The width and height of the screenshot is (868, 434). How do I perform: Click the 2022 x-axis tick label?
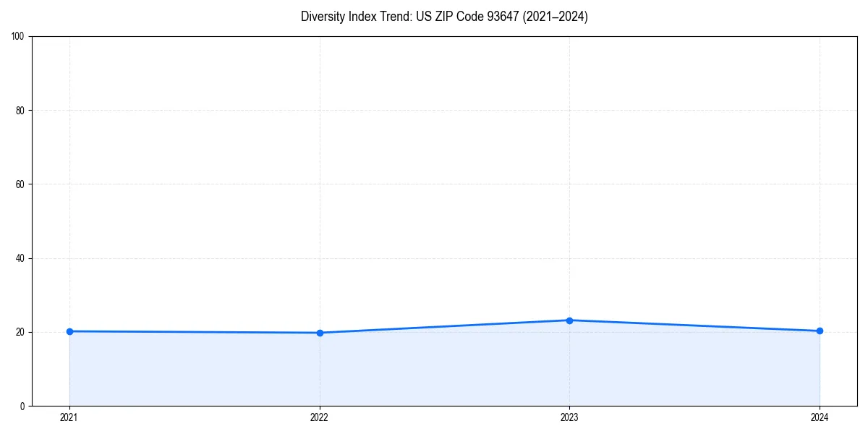coord(320,417)
